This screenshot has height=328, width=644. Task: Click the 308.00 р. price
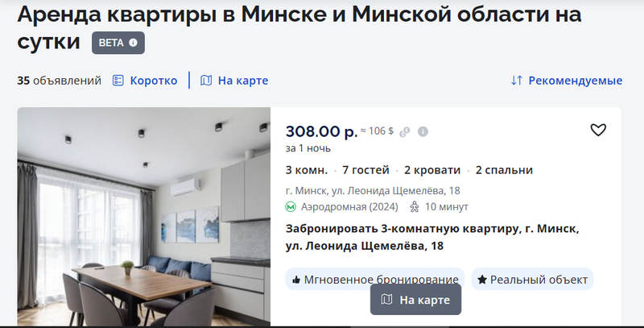[321, 131]
